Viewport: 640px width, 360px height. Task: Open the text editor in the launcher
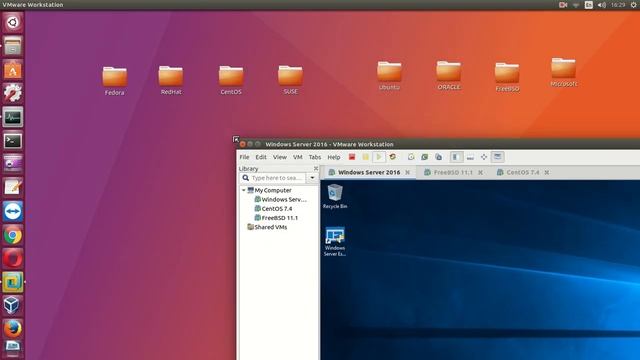pyautogui.click(x=13, y=187)
